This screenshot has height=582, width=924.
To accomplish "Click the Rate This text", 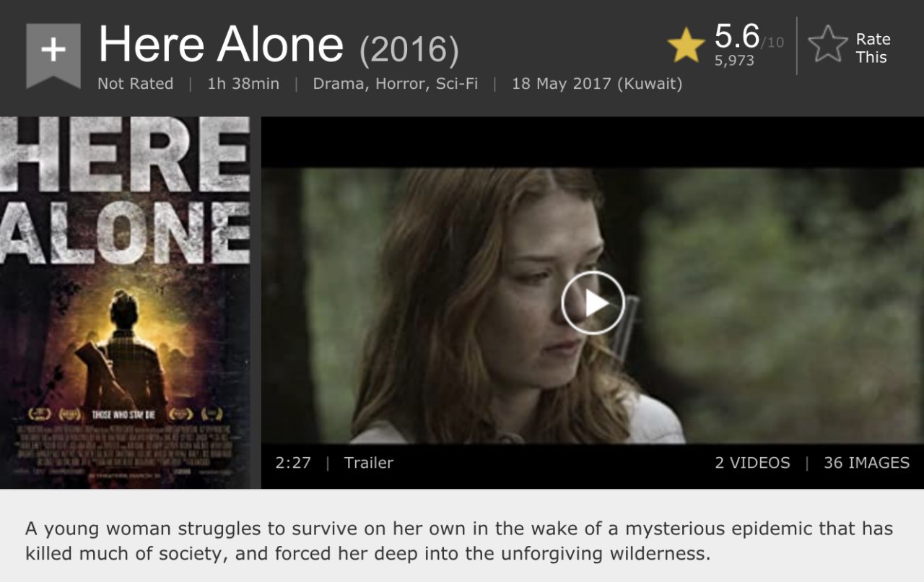I will (873, 48).
